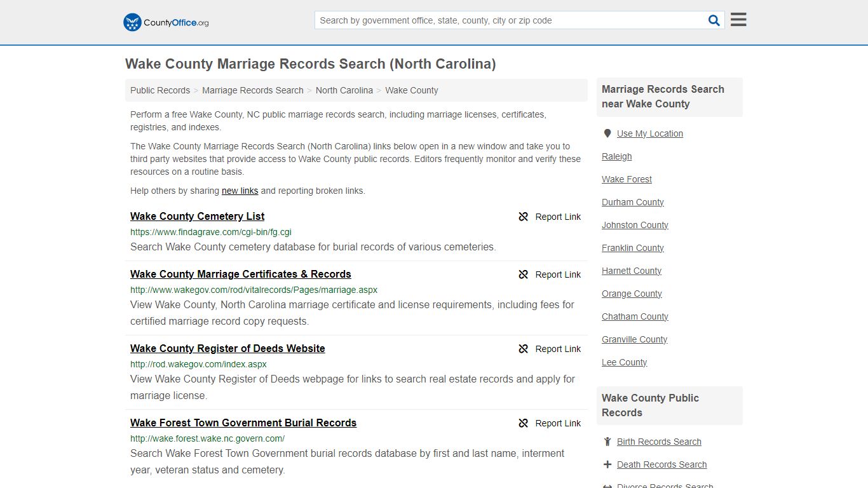Click the Death Records cross icon
The width and height of the screenshot is (868, 488).
607,464
